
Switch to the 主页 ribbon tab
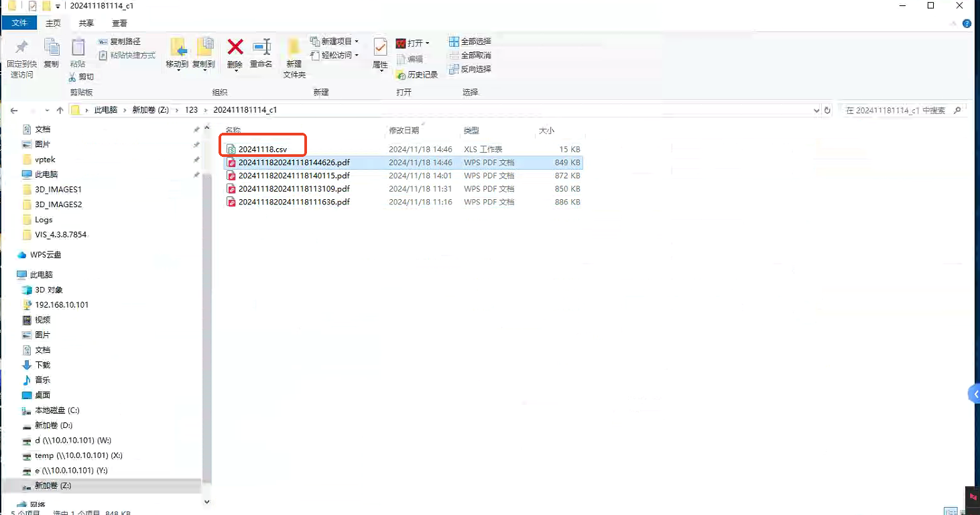(x=53, y=23)
